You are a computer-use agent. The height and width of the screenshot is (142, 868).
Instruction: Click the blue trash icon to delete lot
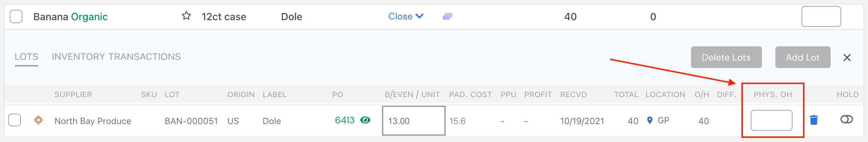(814, 120)
